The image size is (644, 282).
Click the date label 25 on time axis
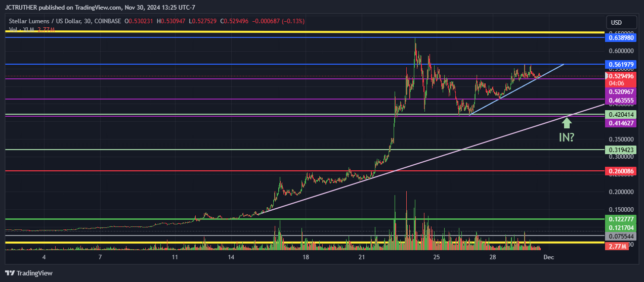pos(437,257)
